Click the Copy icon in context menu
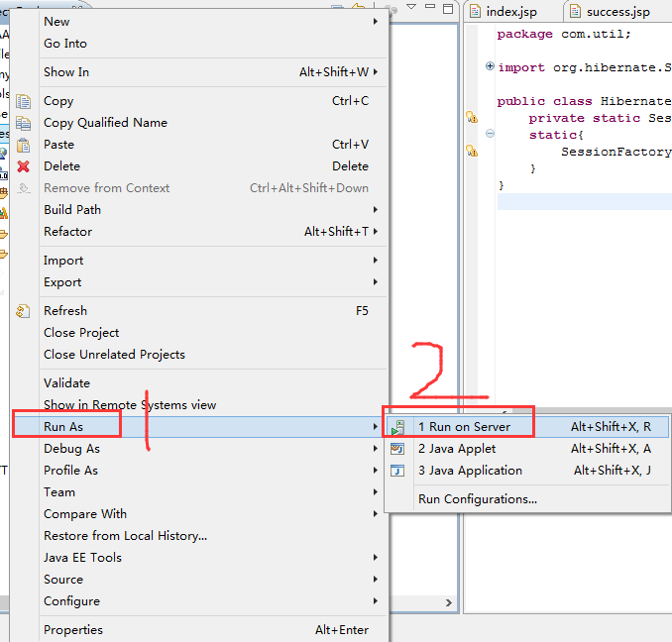 pos(23,101)
